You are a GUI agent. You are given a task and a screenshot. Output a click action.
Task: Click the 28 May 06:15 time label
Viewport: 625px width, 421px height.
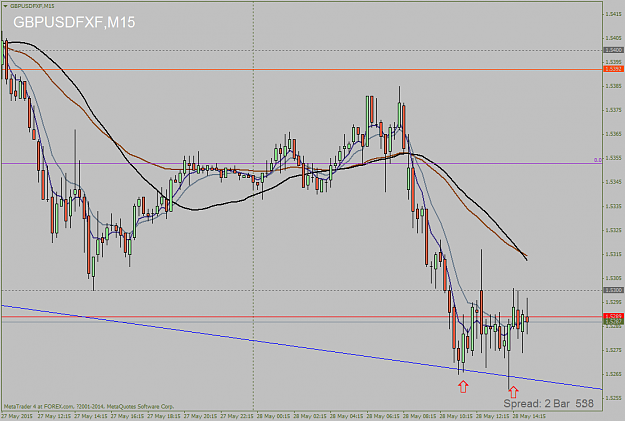click(384, 417)
